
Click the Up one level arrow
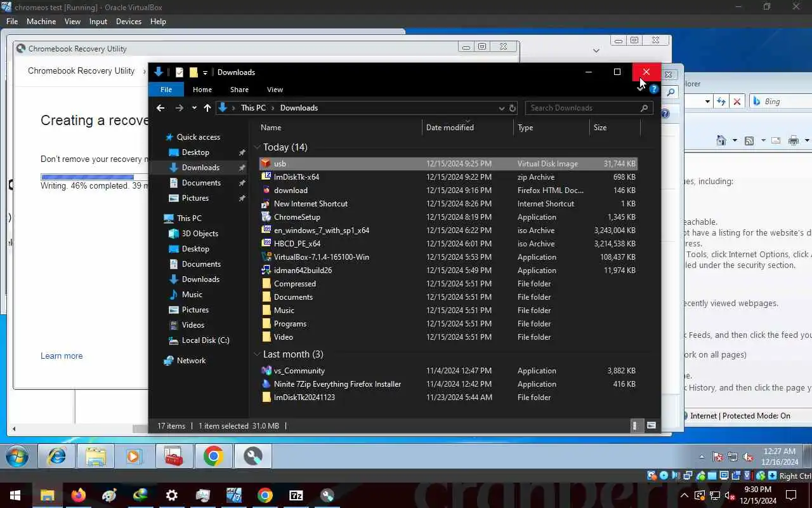tap(207, 108)
